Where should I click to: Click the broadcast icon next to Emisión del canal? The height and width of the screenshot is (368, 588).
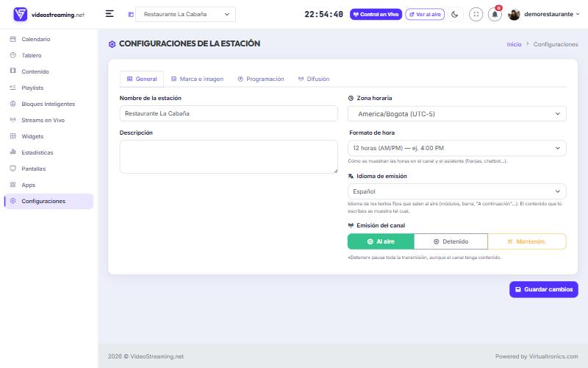(351, 225)
